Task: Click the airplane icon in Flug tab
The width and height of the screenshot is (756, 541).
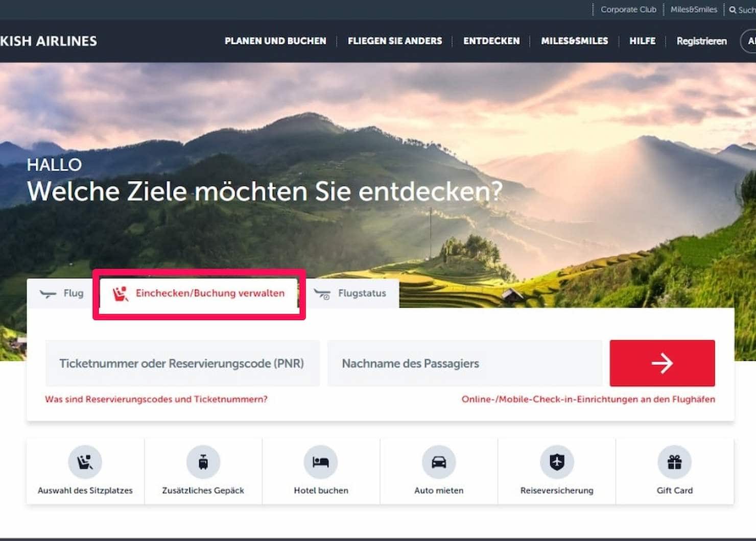Action: tap(48, 293)
